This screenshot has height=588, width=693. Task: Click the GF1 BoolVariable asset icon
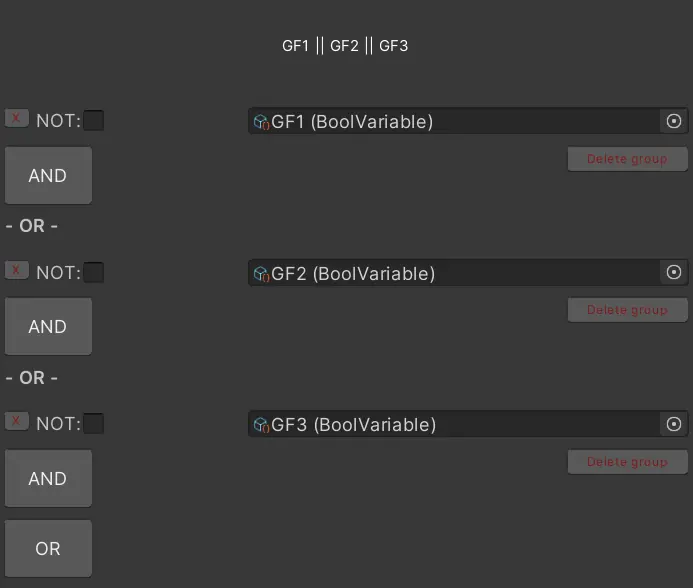pyautogui.click(x=261, y=122)
